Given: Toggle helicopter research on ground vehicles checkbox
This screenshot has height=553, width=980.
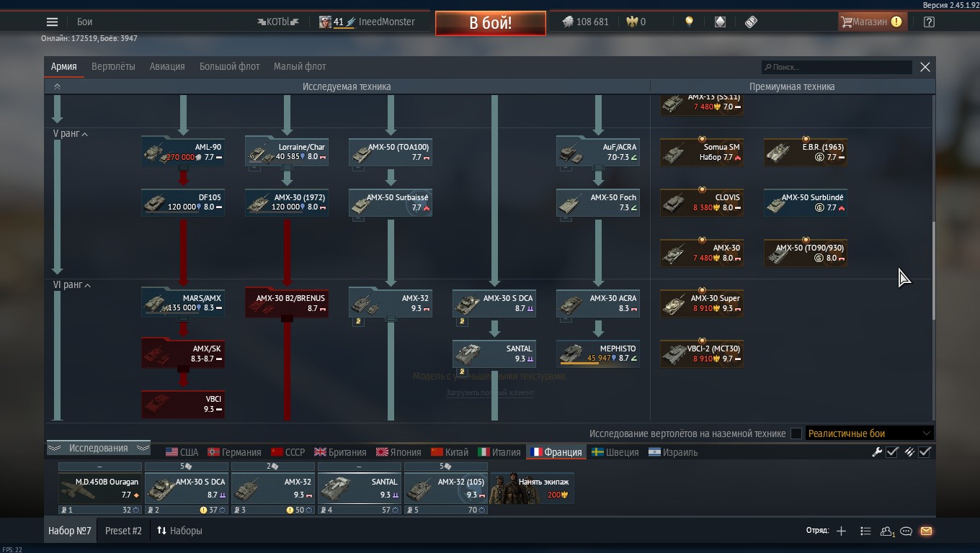Looking at the screenshot, I should click(796, 433).
